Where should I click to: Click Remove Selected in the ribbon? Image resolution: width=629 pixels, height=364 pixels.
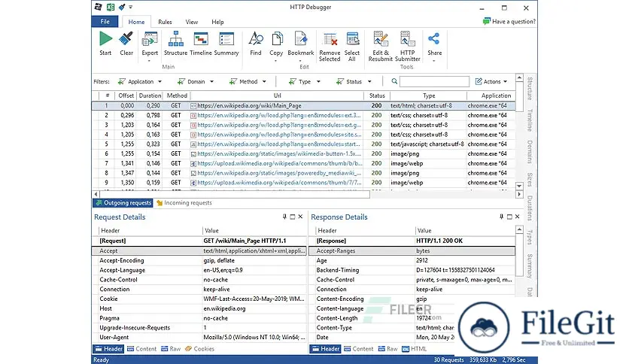(x=330, y=47)
